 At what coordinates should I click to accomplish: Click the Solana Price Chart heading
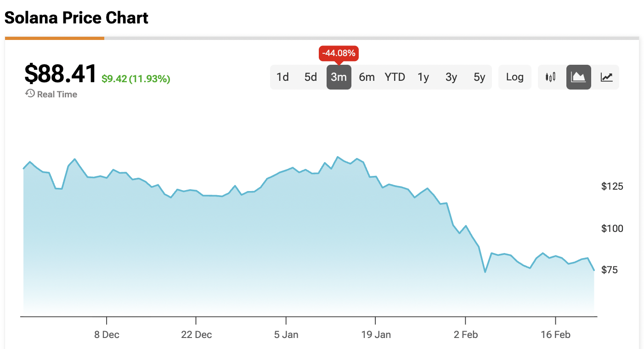coord(76,17)
